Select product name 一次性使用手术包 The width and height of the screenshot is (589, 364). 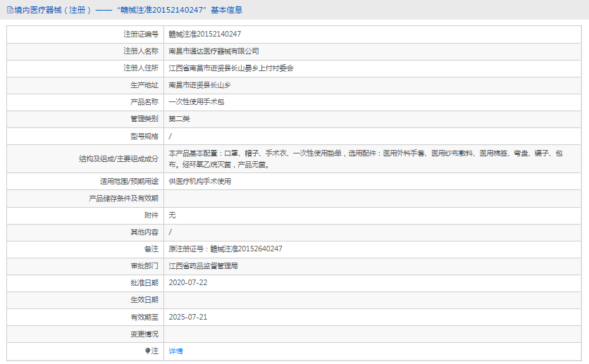pyautogui.click(x=196, y=102)
